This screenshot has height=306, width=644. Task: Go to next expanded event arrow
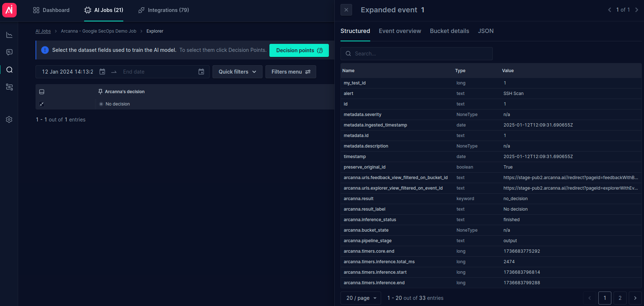tap(636, 10)
